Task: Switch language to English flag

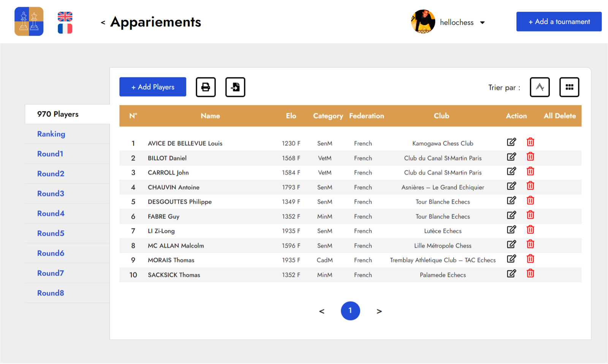Action: click(x=65, y=16)
